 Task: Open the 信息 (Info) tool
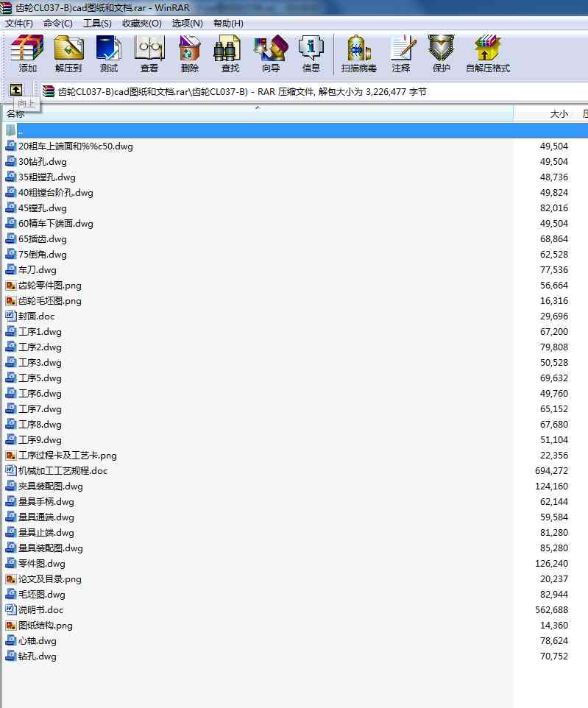tap(311, 49)
